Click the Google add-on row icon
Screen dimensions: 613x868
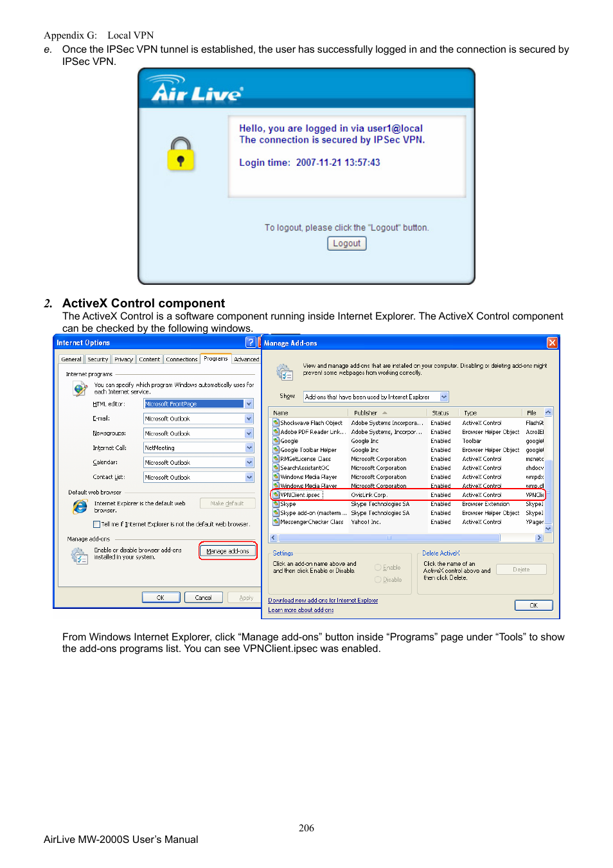(276, 441)
